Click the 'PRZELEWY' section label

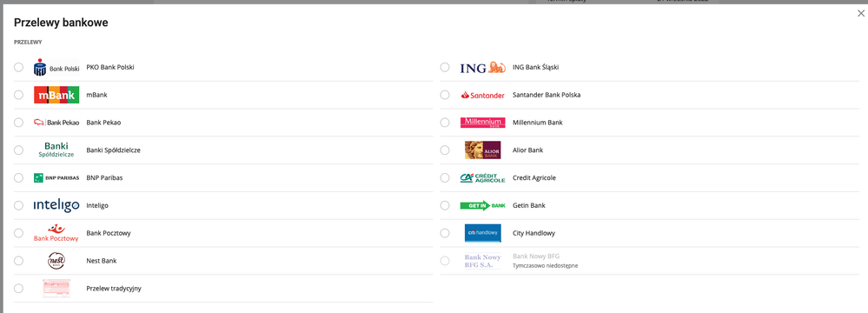point(28,42)
